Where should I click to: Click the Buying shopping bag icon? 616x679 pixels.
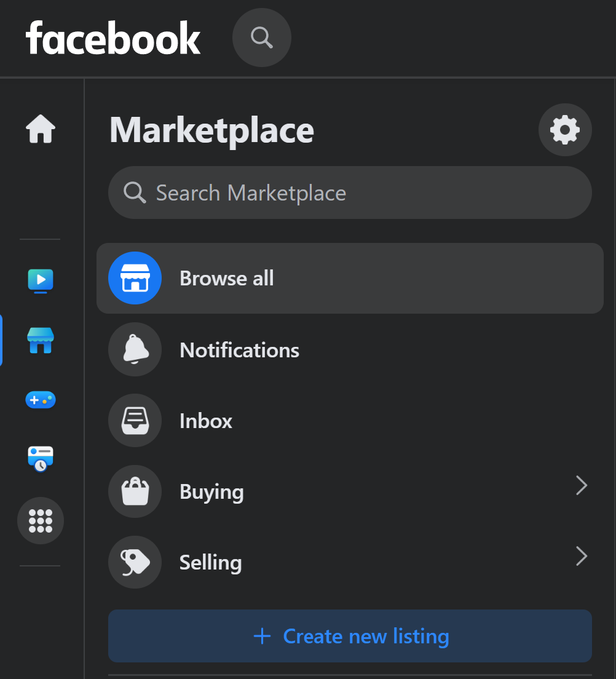(x=135, y=491)
